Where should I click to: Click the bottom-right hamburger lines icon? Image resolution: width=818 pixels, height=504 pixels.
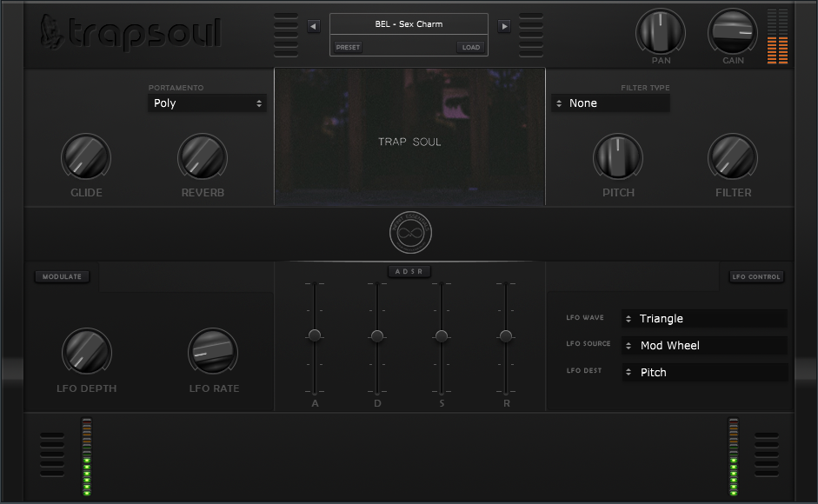tap(765, 453)
